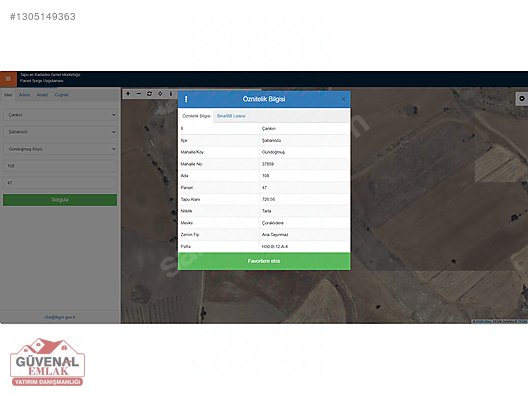Viewport: 528px width, 396px height.
Task: Click the Mahalle/Köy value Gündoğmuş
Action: (273, 152)
